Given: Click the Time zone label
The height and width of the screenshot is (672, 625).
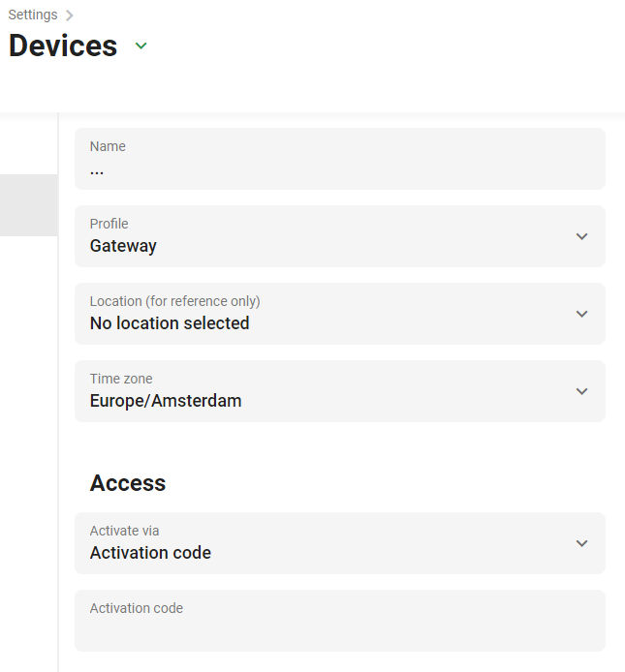Looking at the screenshot, I should coord(121,379).
